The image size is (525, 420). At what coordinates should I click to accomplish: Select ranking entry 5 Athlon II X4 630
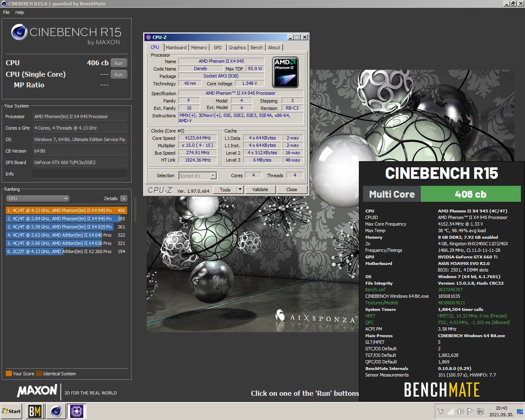click(66, 243)
